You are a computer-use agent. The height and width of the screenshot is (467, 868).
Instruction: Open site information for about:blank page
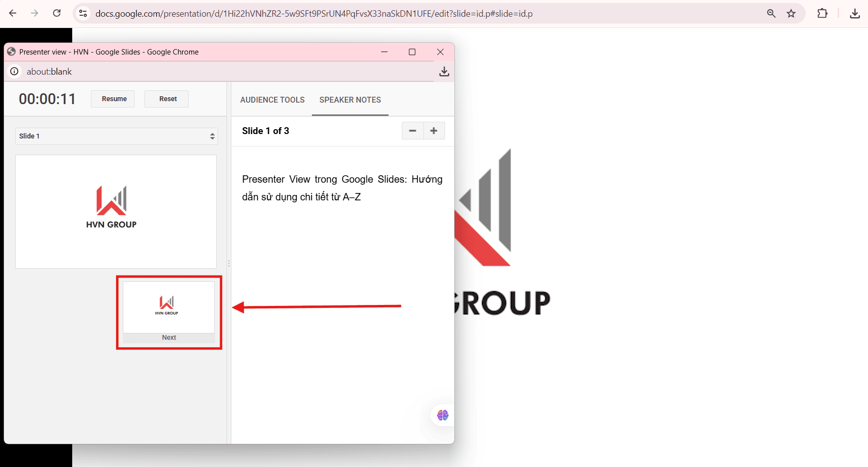tap(14, 71)
